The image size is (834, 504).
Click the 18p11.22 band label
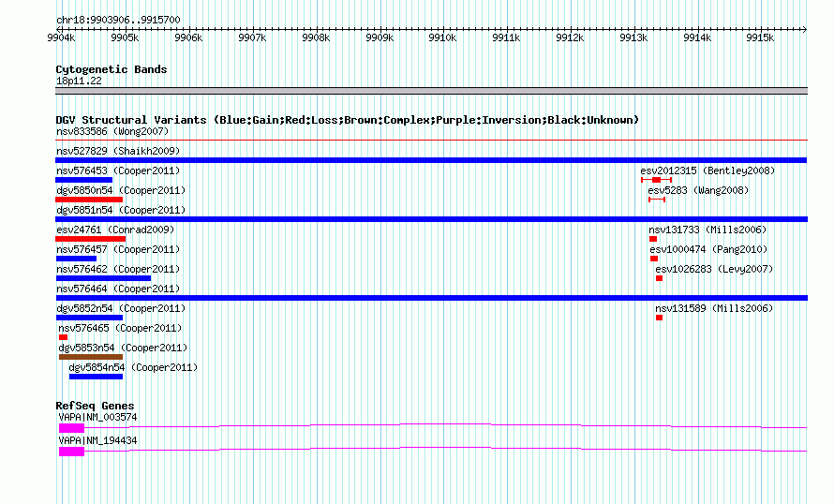(x=79, y=81)
